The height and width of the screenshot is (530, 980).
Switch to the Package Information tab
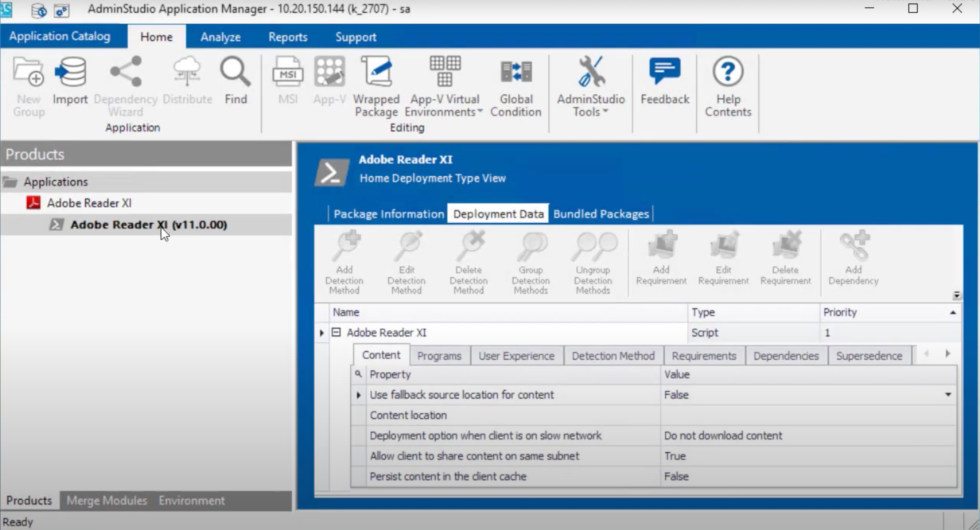388,214
